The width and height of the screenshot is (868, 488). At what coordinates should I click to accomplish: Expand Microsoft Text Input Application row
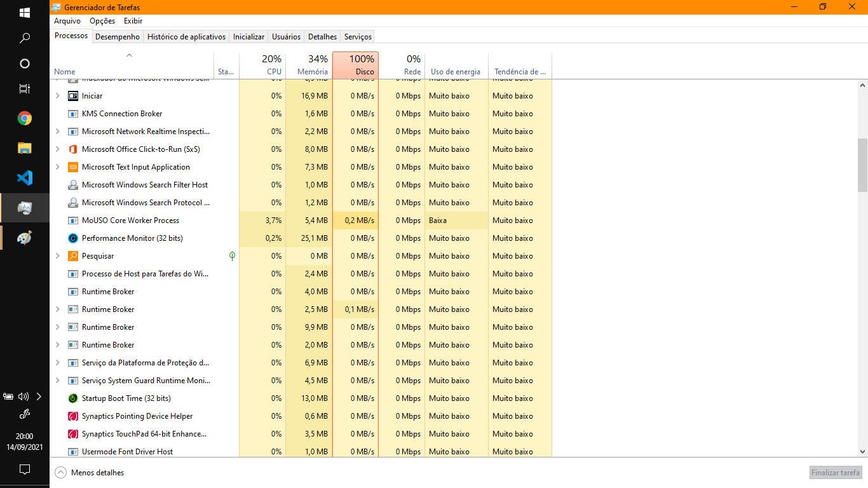click(x=57, y=167)
